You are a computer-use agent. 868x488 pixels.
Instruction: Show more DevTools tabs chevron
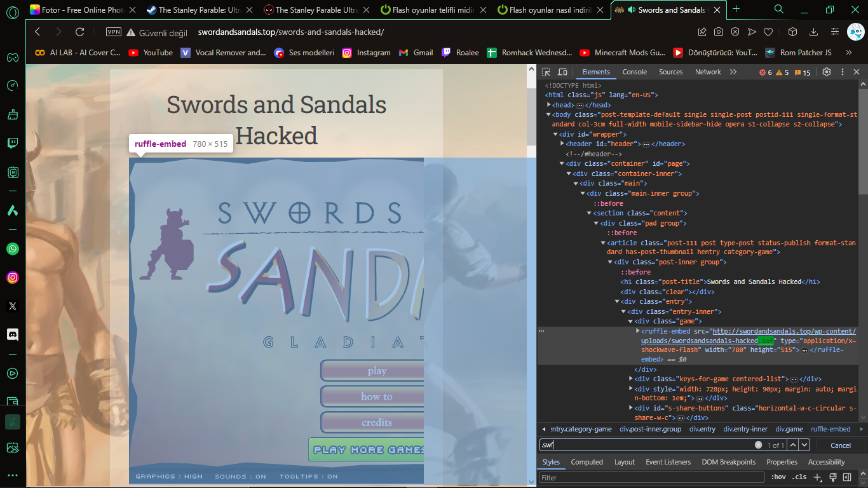(x=733, y=72)
